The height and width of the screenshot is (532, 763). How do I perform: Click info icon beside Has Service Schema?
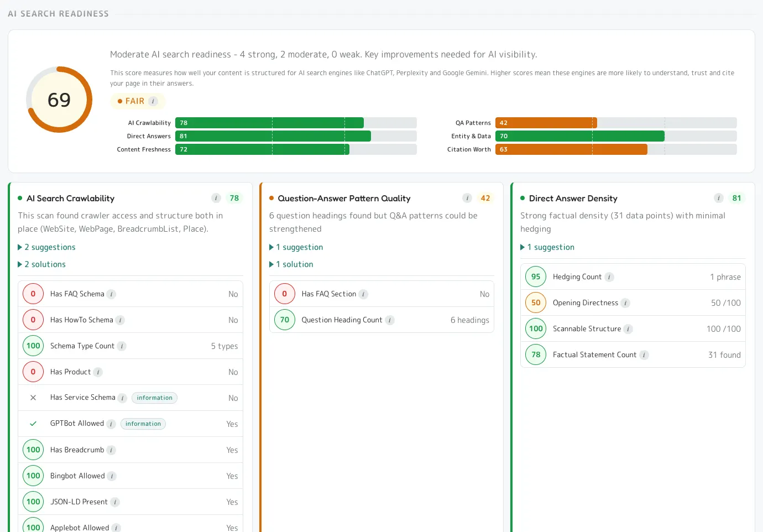122,398
